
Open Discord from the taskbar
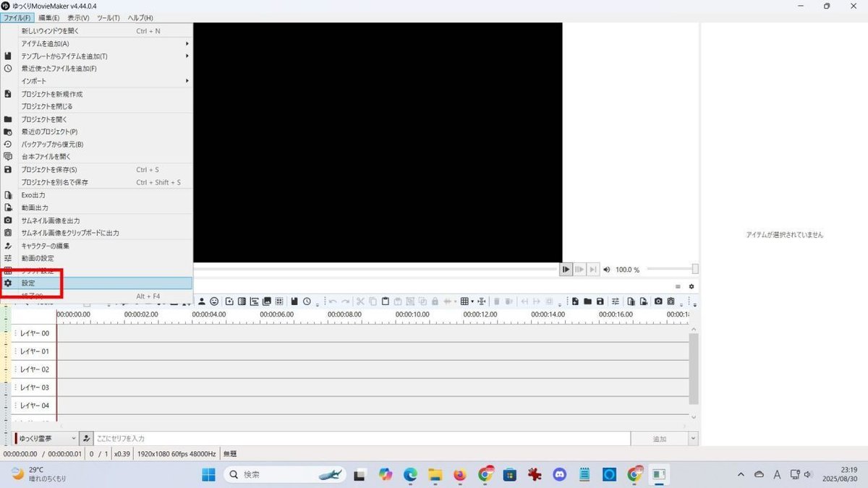559,474
